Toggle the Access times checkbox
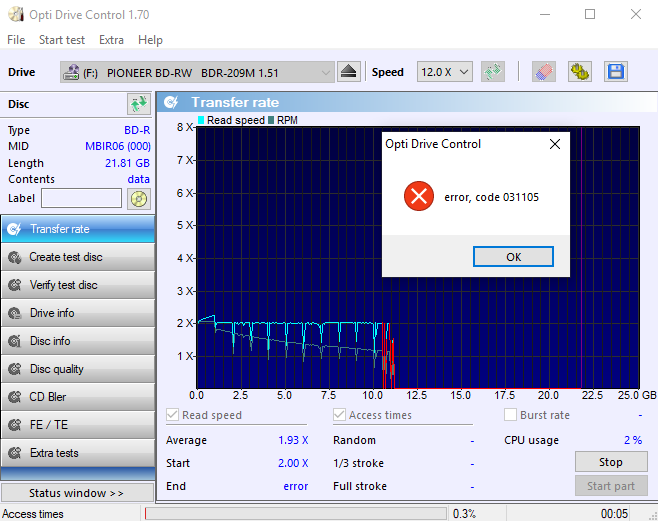 pos(339,415)
